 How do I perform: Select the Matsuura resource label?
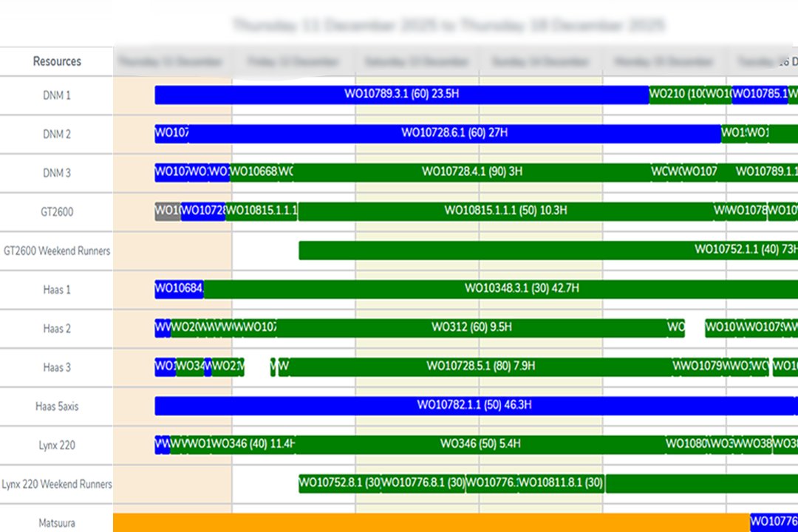pos(56,523)
